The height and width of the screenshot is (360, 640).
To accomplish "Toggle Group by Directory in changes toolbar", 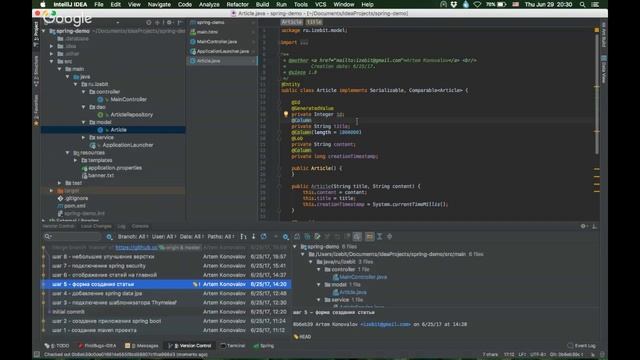I will 369,236.
